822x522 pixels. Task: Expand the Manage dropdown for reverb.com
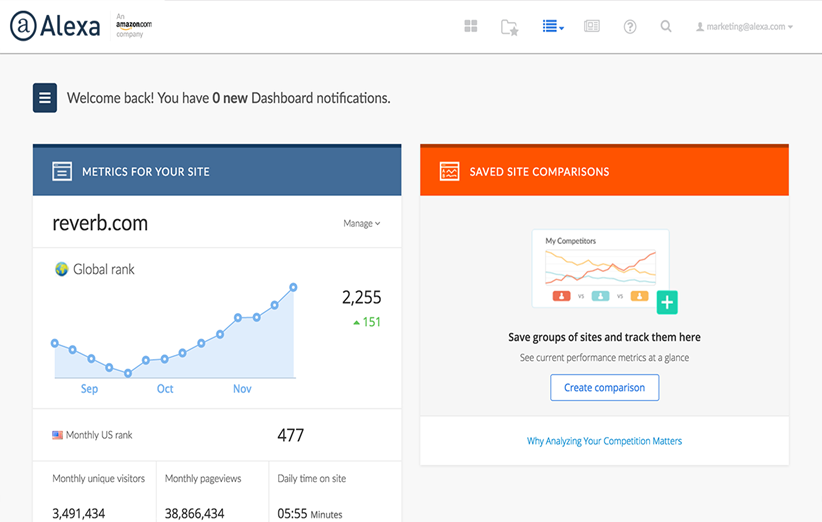coord(361,224)
